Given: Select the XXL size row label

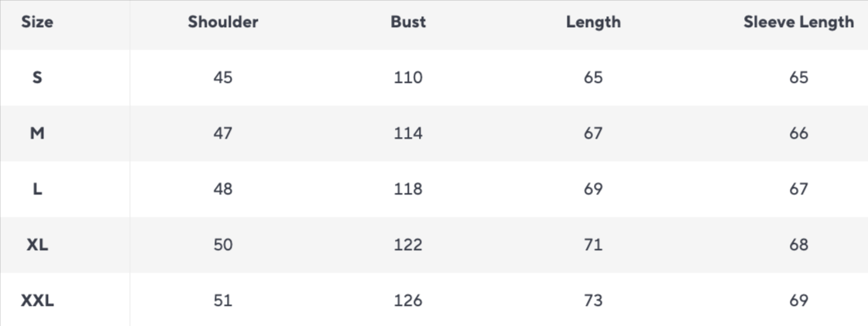Looking at the screenshot, I should (x=37, y=300).
